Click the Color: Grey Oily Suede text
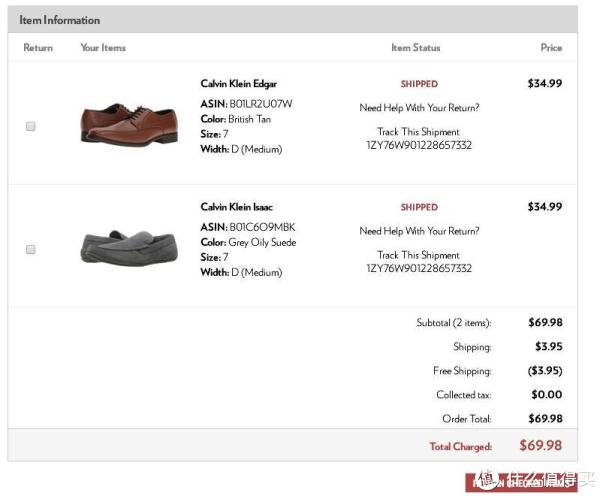 click(248, 242)
